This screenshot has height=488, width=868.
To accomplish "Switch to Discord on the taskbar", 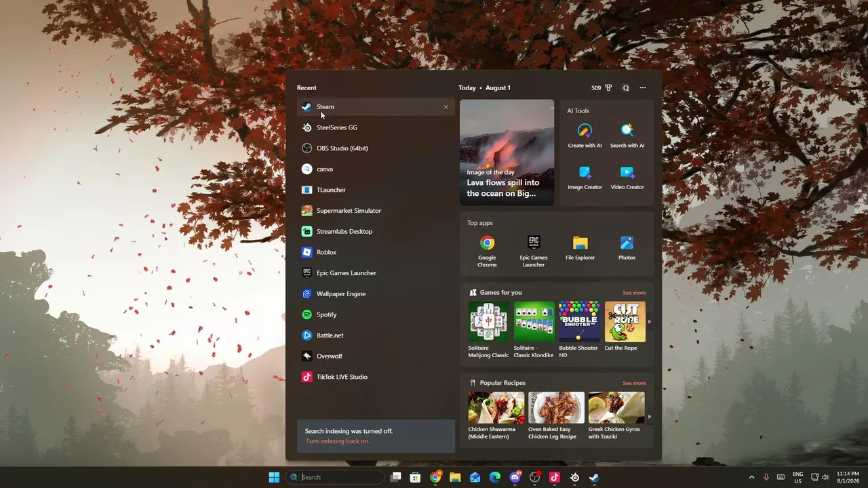I will point(515,477).
